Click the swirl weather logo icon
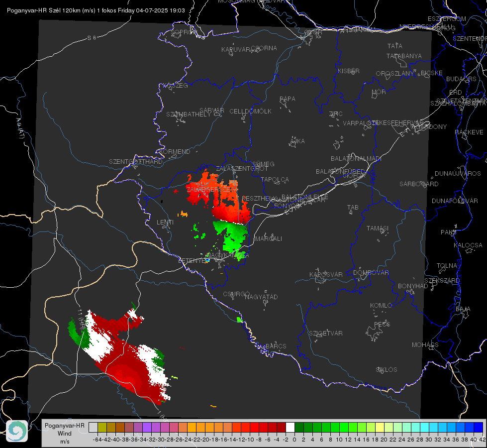 point(17,431)
